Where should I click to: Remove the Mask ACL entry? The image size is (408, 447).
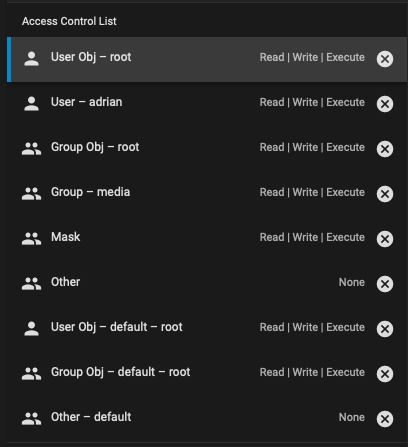coord(385,239)
